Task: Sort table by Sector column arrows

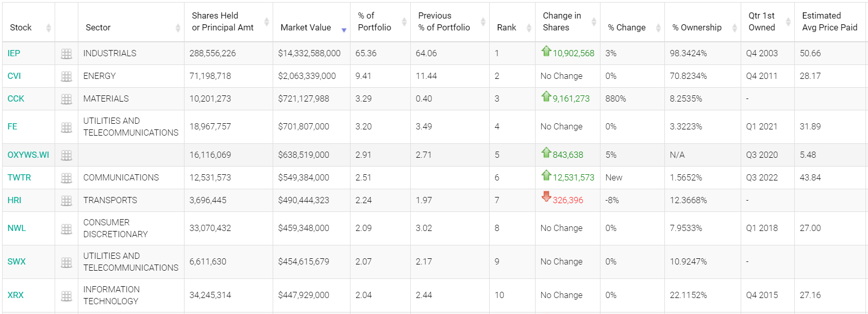Action: 178,28
